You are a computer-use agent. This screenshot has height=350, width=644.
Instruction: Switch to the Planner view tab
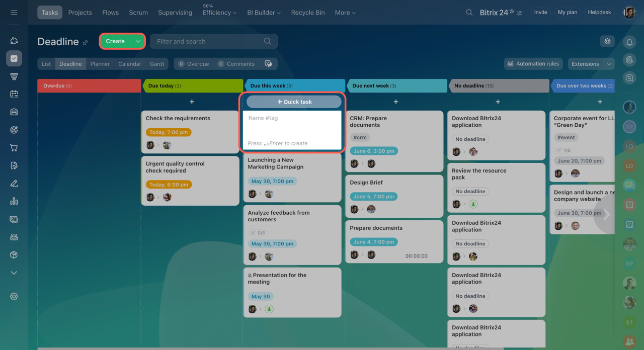point(100,64)
